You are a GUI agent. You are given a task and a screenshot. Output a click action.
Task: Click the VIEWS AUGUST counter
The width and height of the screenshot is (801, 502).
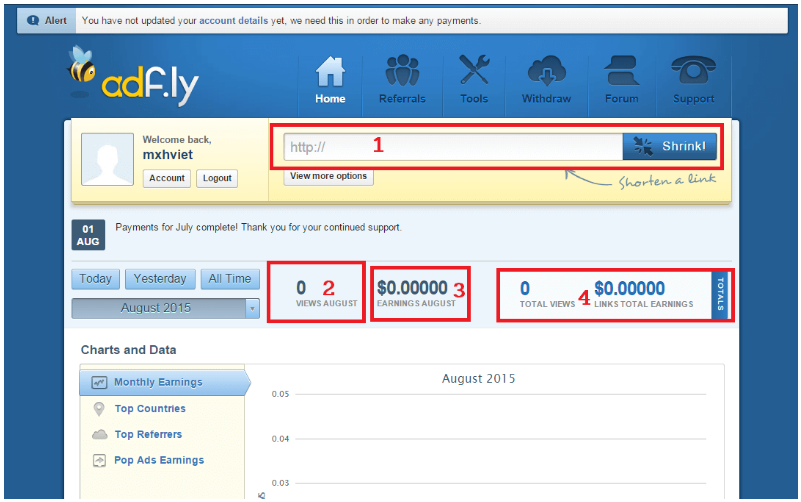326,293
